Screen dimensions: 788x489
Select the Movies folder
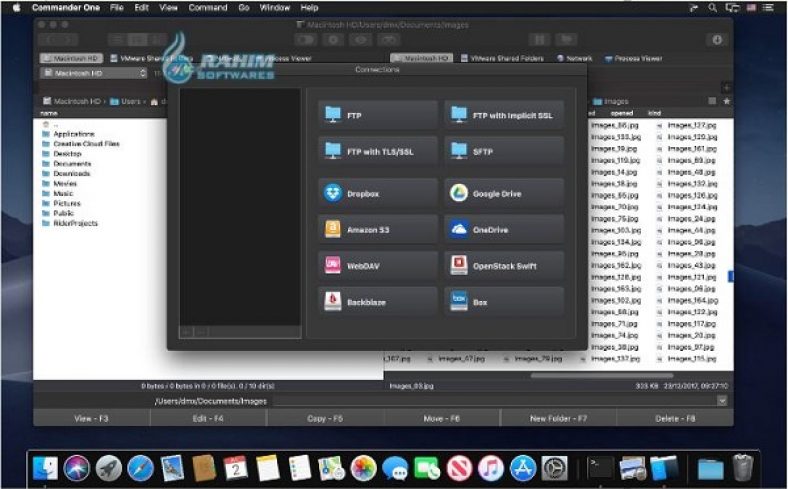click(65, 183)
